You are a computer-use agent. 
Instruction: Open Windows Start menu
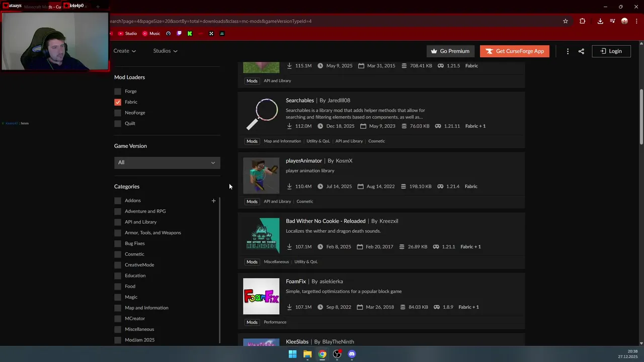click(x=292, y=354)
